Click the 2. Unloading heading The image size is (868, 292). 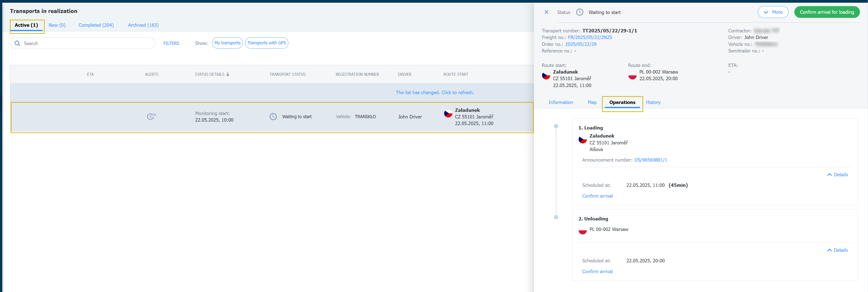593,219
